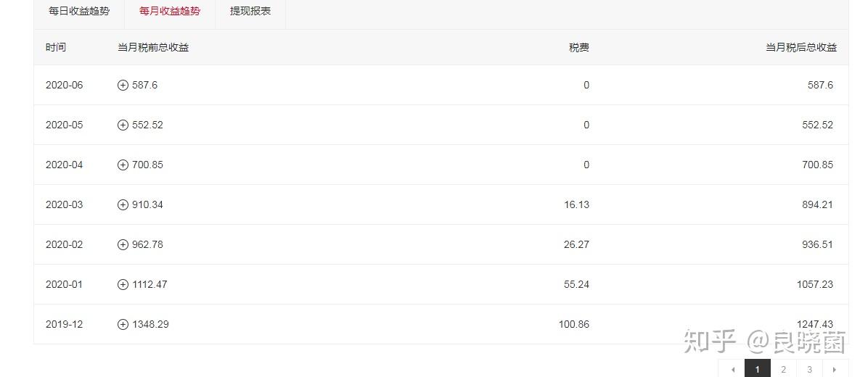Expand the 2020-06 row plus icon

pyautogui.click(x=123, y=85)
